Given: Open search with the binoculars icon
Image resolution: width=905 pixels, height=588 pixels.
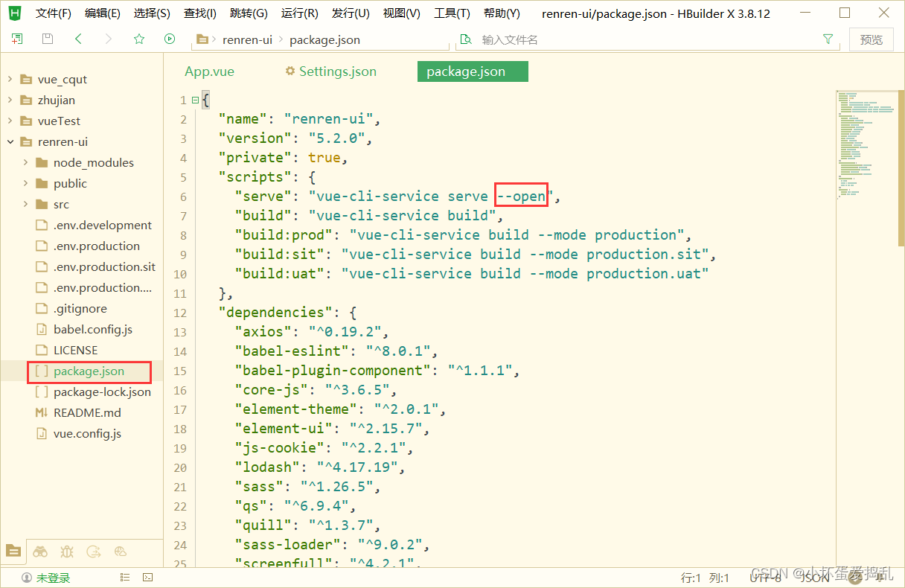Looking at the screenshot, I should 40,552.
